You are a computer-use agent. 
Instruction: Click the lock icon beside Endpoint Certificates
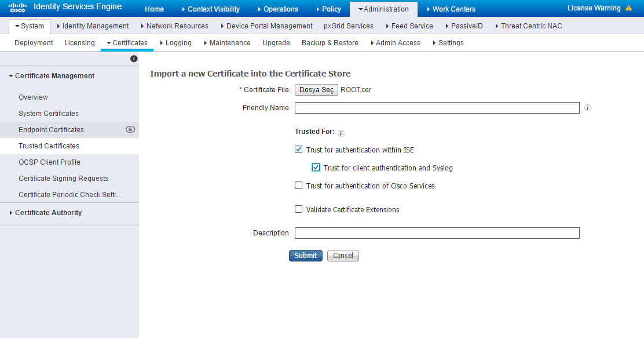click(x=130, y=129)
